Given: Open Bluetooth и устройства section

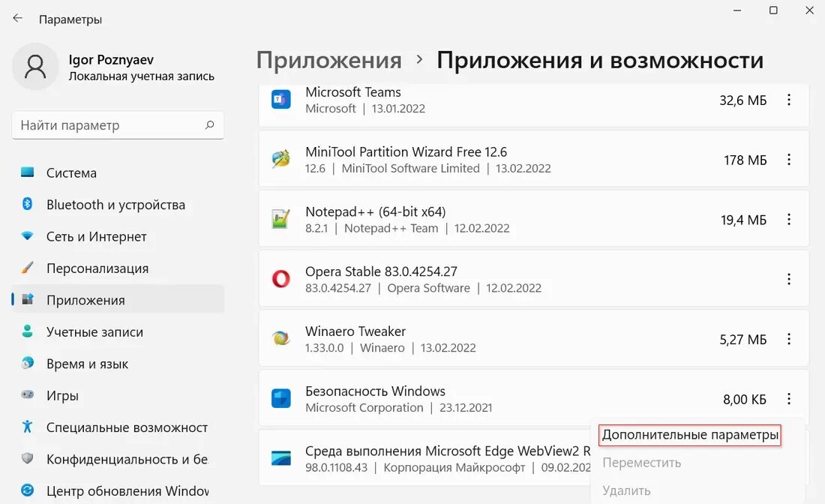Looking at the screenshot, I should [x=118, y=205].
